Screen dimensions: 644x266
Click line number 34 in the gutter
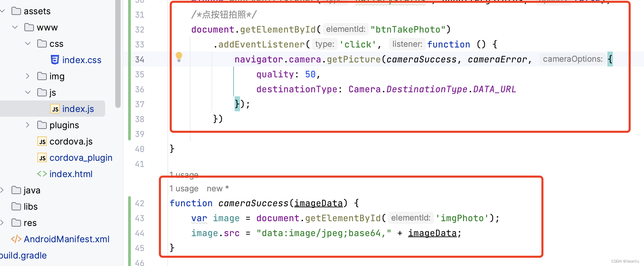tap(140, 60)
